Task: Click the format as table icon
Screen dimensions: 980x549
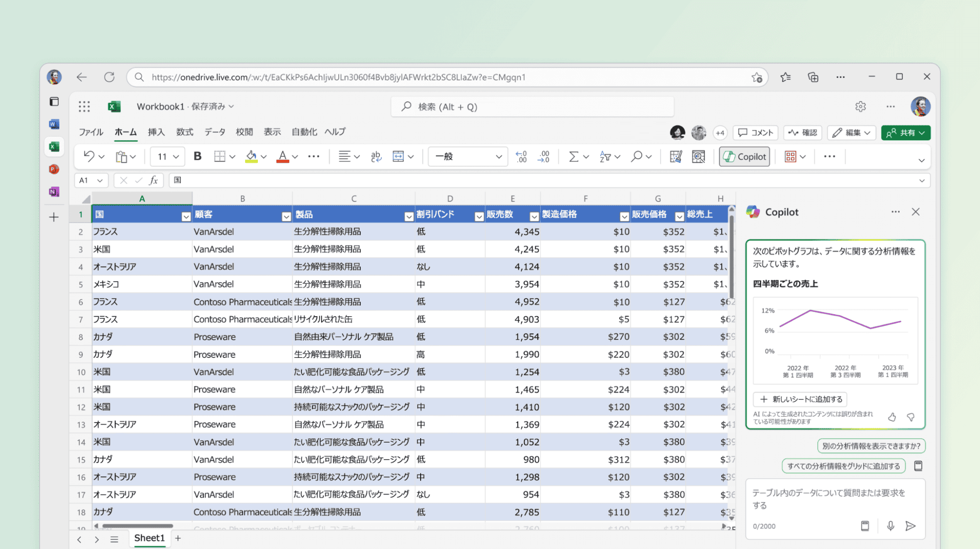Action: 676,156
